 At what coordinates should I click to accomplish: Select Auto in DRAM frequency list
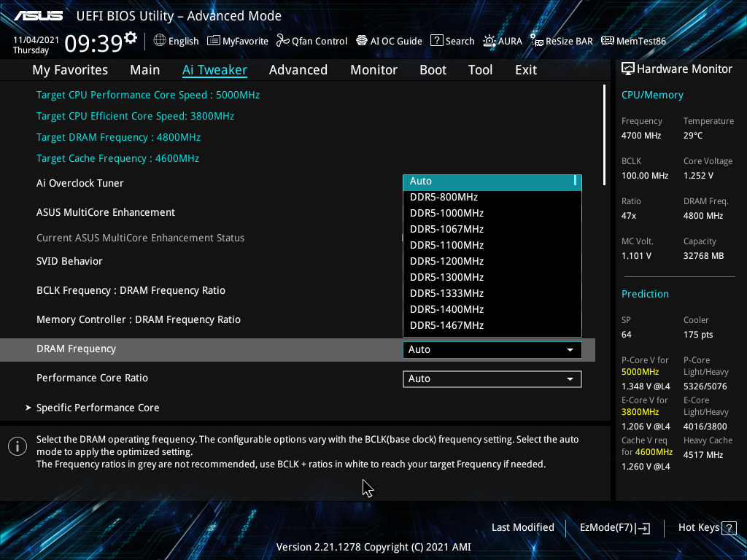coord(492,182)
